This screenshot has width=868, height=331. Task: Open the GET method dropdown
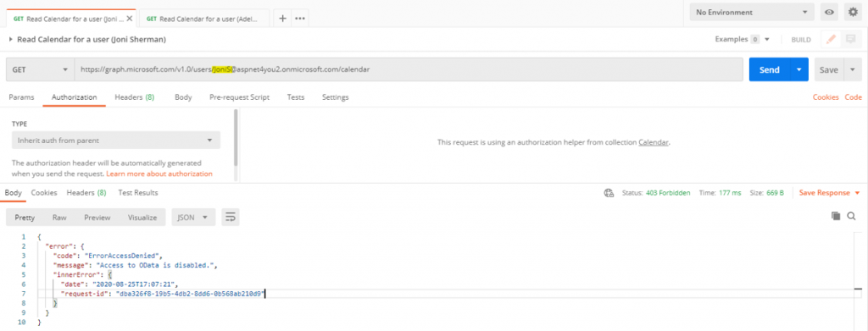click(x=40, y=69)
